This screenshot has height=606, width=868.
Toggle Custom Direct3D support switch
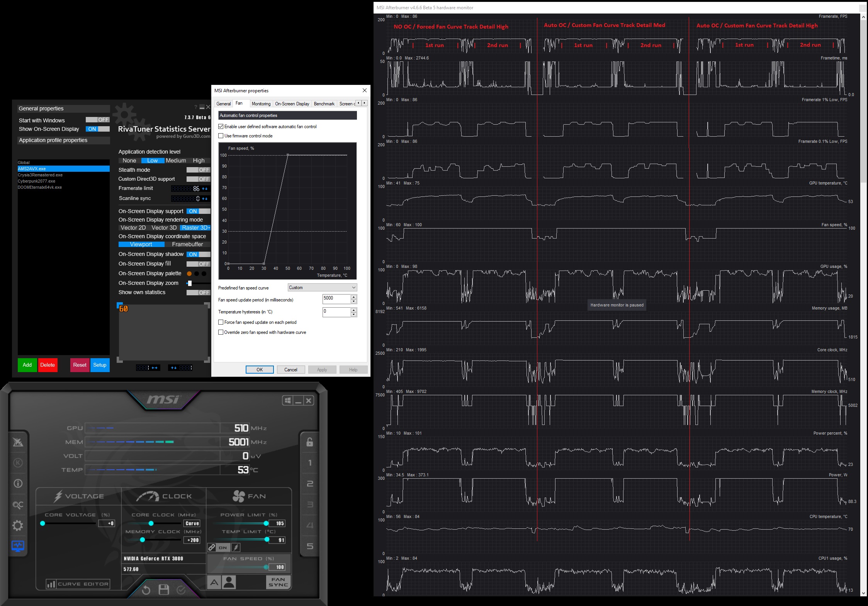pyautogui.click(x=198, y=179)
